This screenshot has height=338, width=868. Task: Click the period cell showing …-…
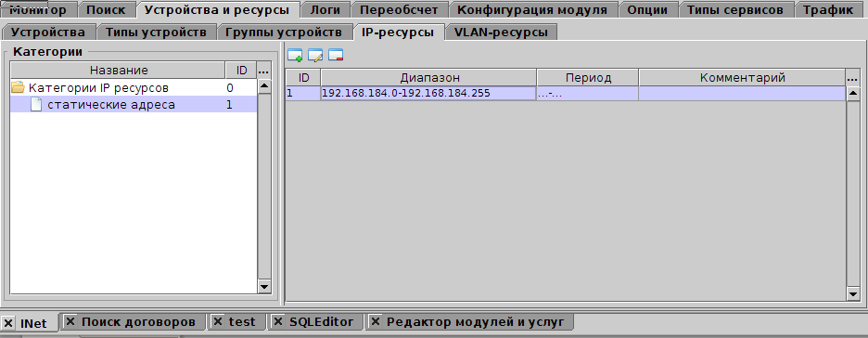tap(587, 93)
